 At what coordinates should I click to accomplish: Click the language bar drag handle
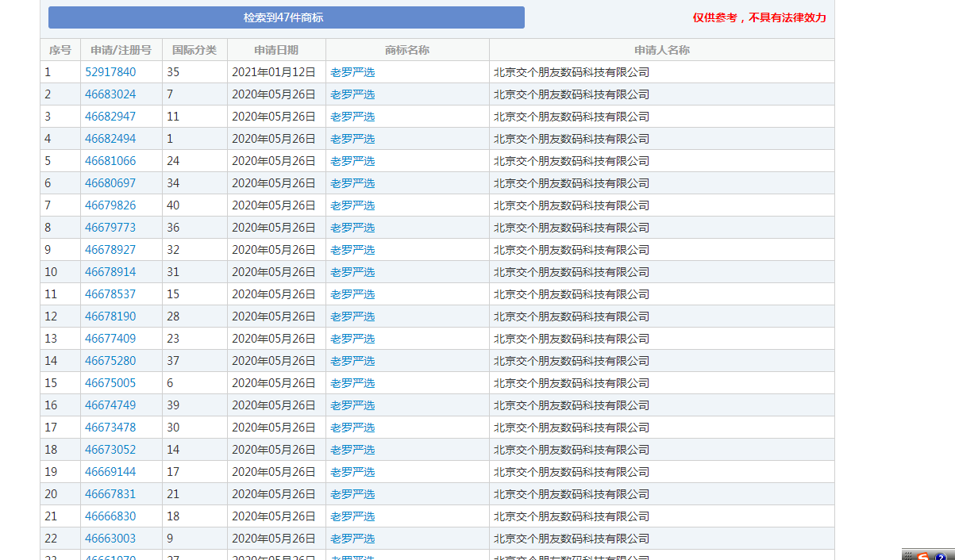tap(907, 555)
